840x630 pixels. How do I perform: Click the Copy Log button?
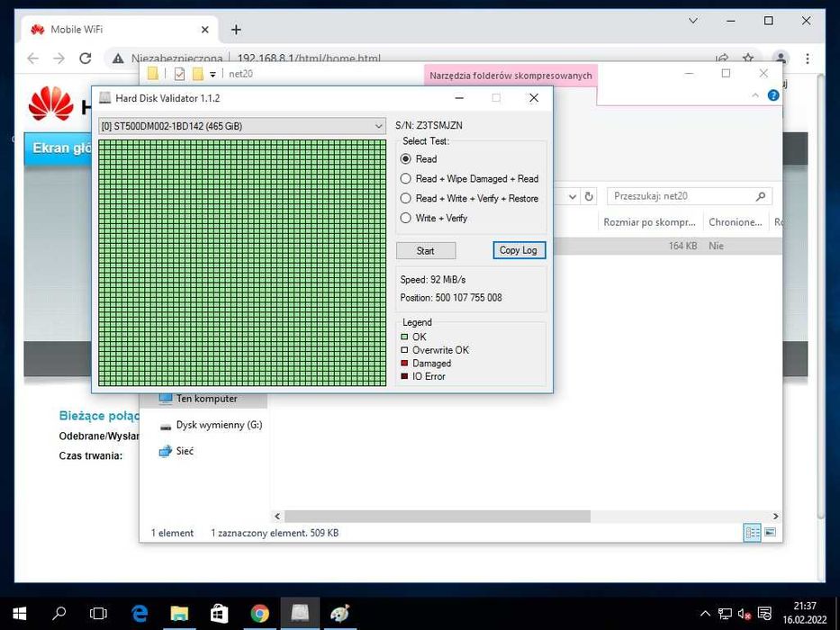tap(519, 250)
